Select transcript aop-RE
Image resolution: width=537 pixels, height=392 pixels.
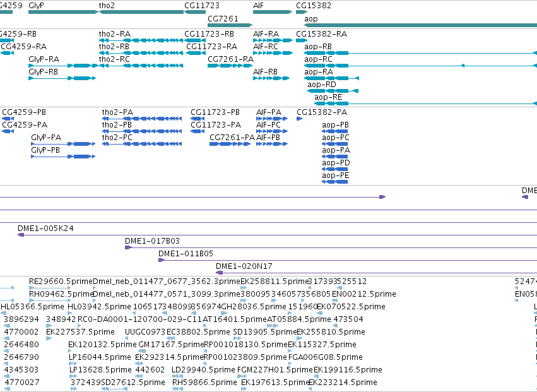tap(426, 104)
